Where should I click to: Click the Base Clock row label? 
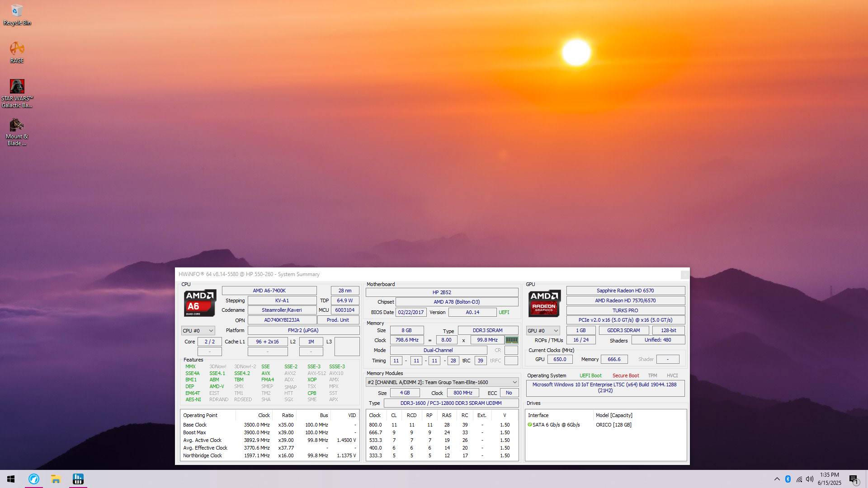pos(195,425)
